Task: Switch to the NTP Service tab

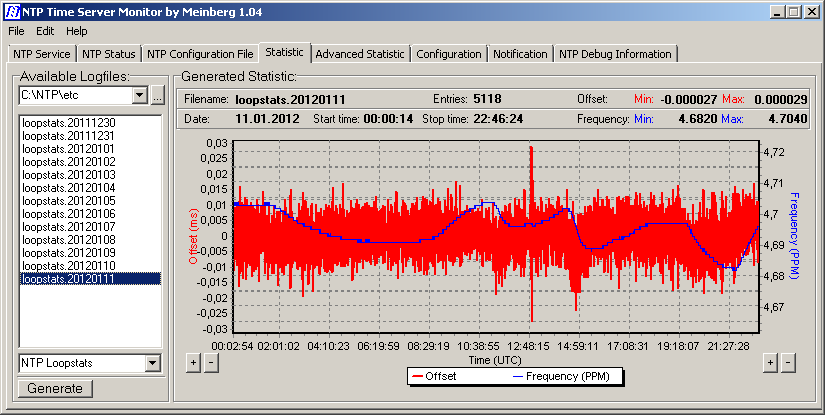Action: 42,54
